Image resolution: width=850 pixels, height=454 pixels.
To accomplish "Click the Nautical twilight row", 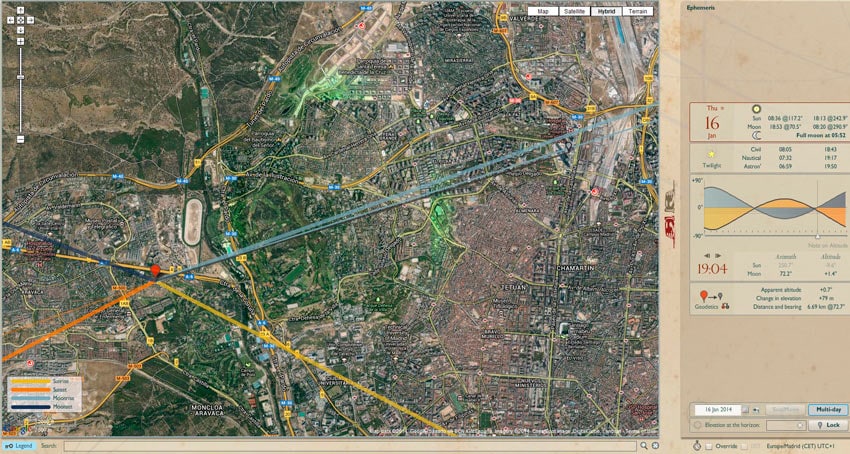I will tap(791, 157).
